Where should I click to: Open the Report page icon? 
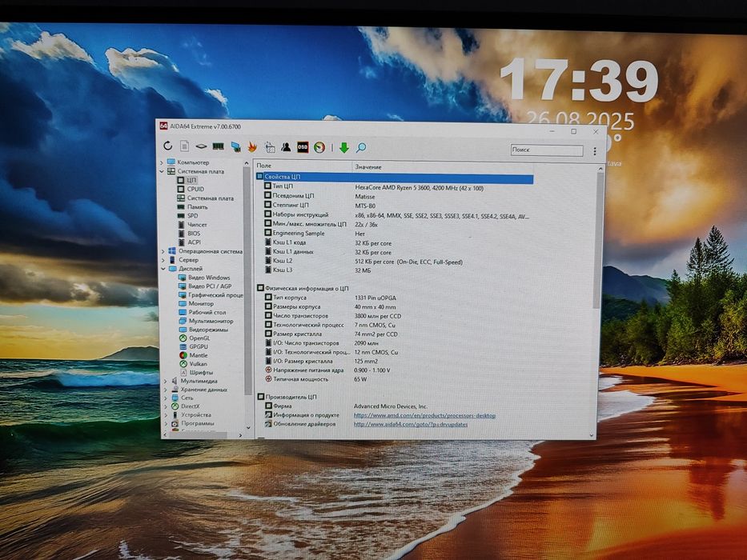tap(185, 146)
